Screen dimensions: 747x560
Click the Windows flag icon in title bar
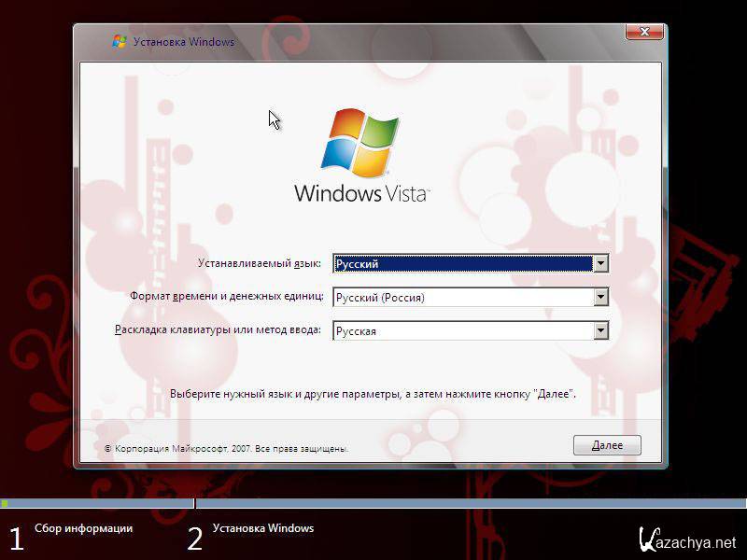tap(120, 42)
